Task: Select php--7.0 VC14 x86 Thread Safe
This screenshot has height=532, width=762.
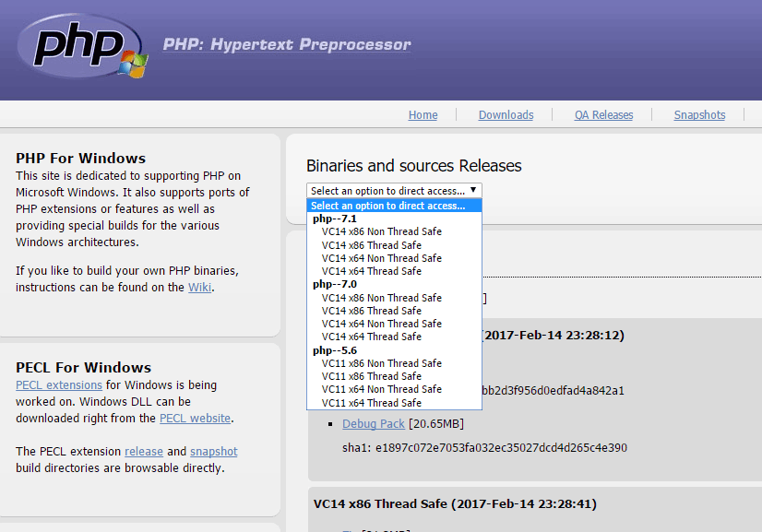Action: 371,311
